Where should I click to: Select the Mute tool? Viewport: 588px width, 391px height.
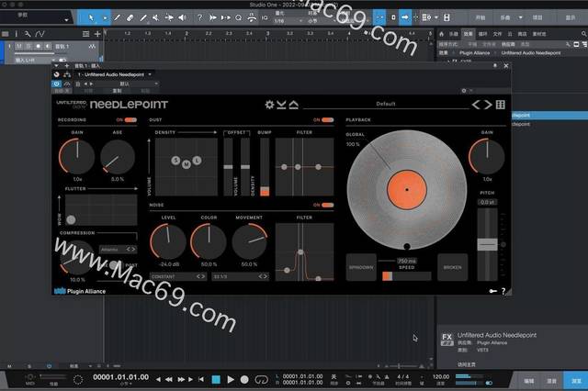(x=156, y=17)
